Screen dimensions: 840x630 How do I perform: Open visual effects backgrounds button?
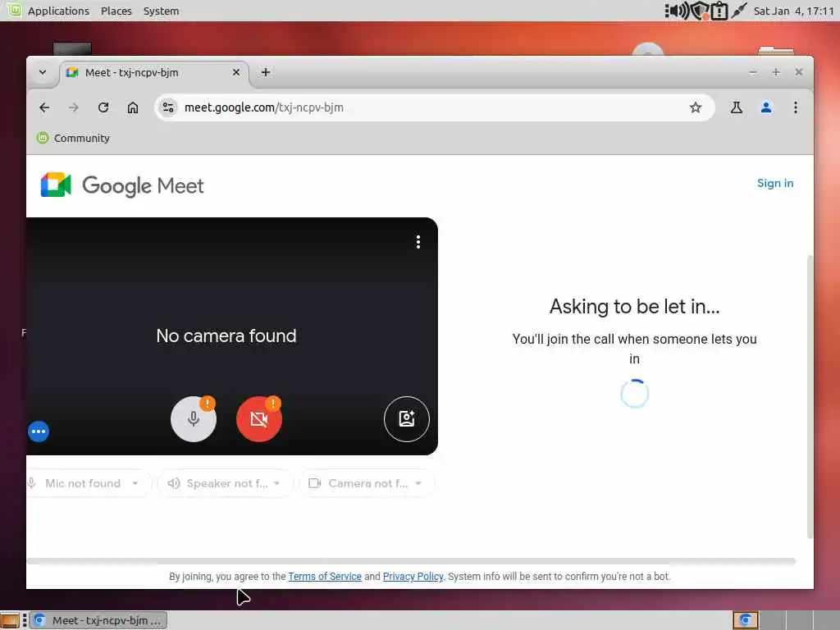click(x=407, y=419)
